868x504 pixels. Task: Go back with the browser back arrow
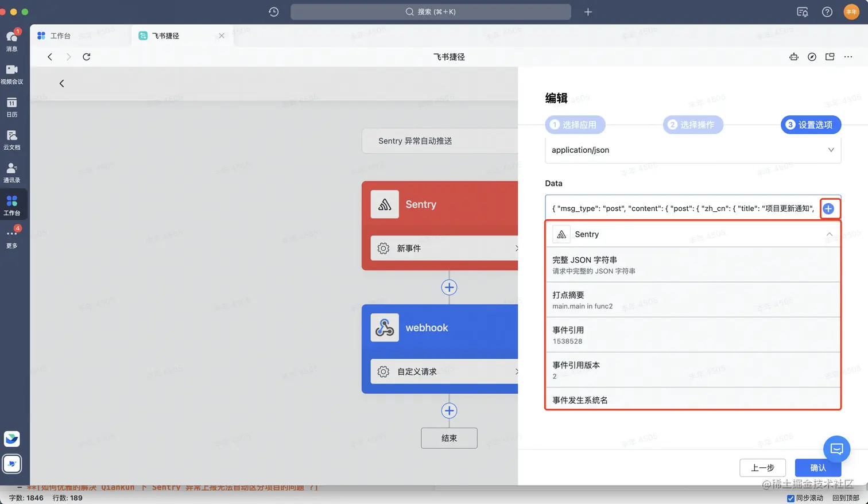50,57
